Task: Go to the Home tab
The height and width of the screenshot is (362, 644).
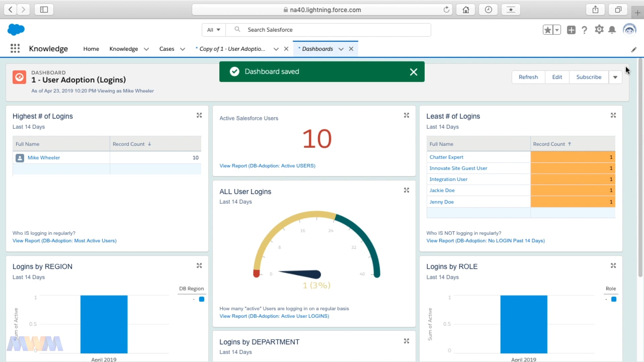Action: click(91, 49)
